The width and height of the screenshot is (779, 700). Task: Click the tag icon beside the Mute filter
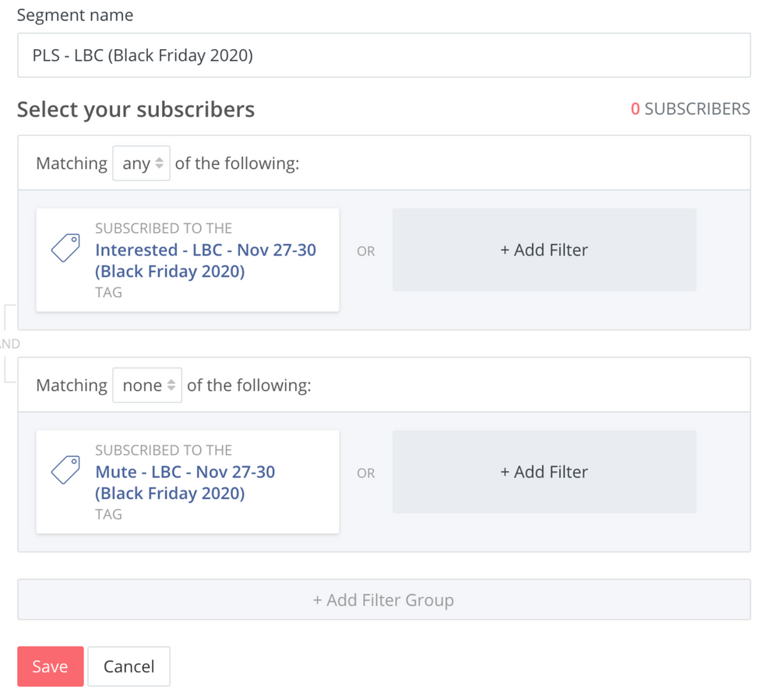point(65,470)
